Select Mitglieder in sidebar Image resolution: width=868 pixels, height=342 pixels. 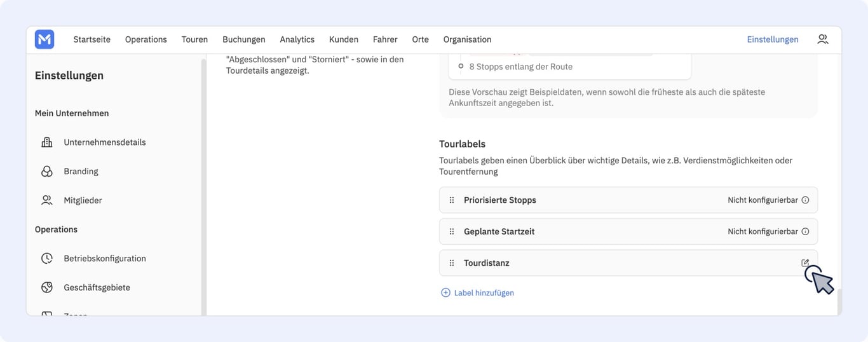(x=83, y=200)
